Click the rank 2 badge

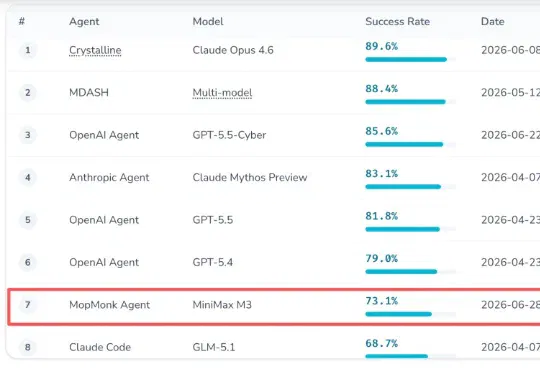point(28,93)
